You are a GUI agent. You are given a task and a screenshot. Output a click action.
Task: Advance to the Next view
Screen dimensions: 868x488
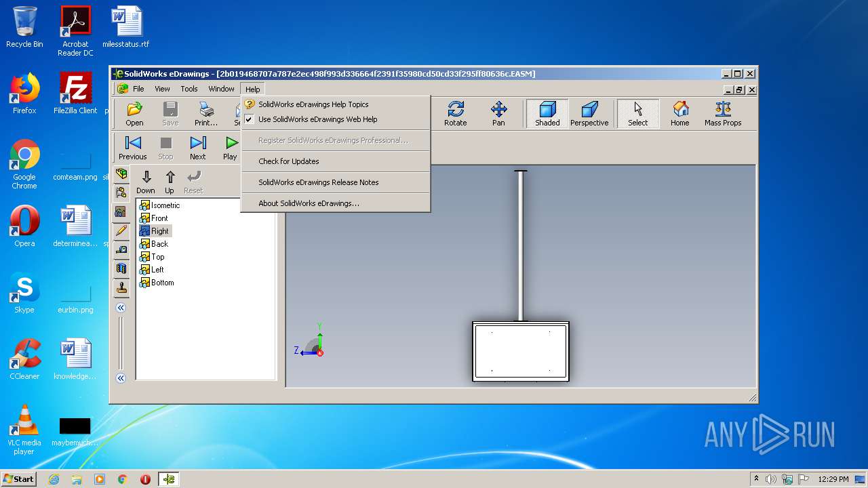tap(198, 148)
